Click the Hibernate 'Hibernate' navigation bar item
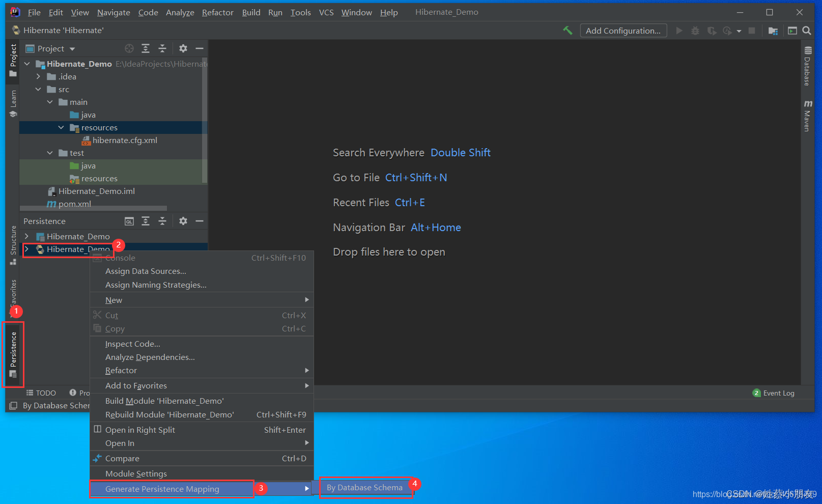 [58, 31]
